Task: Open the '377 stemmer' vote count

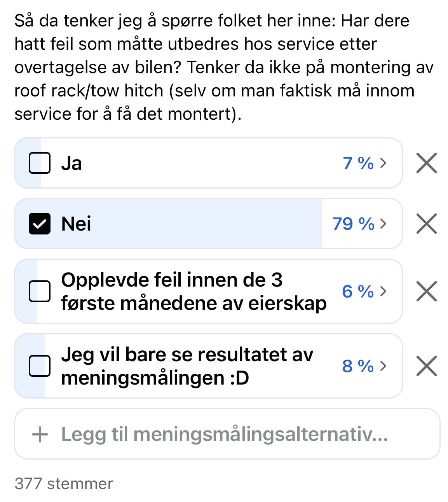Action: (64, 484)
